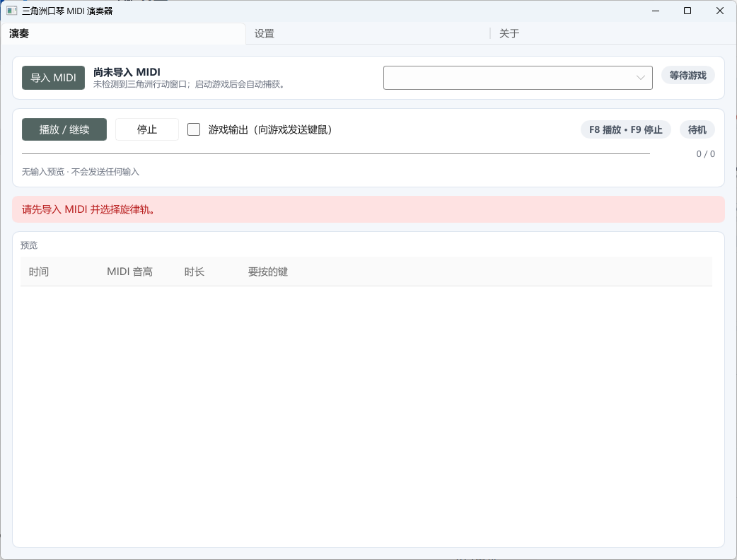Click the 要按的键 column header

pos(268,272)
